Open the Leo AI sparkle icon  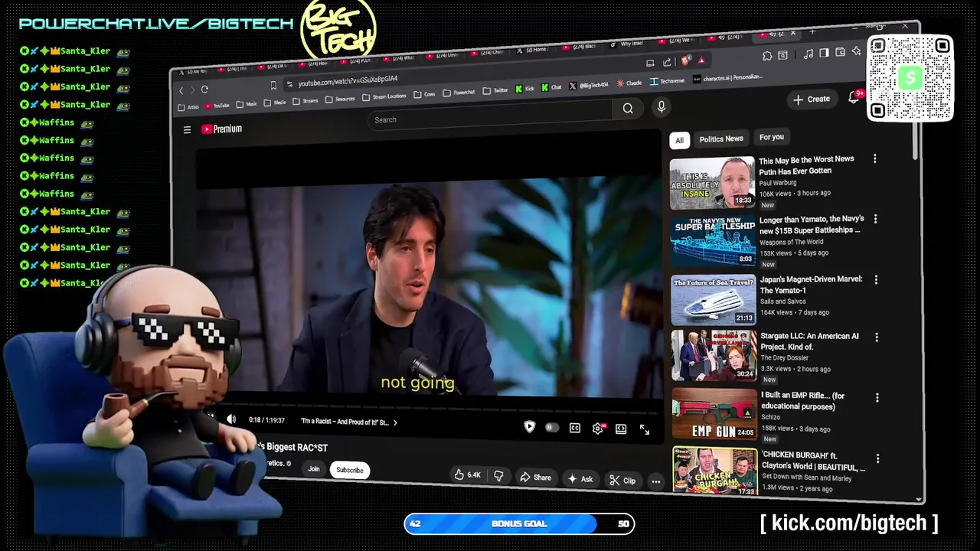coord(856,51)
